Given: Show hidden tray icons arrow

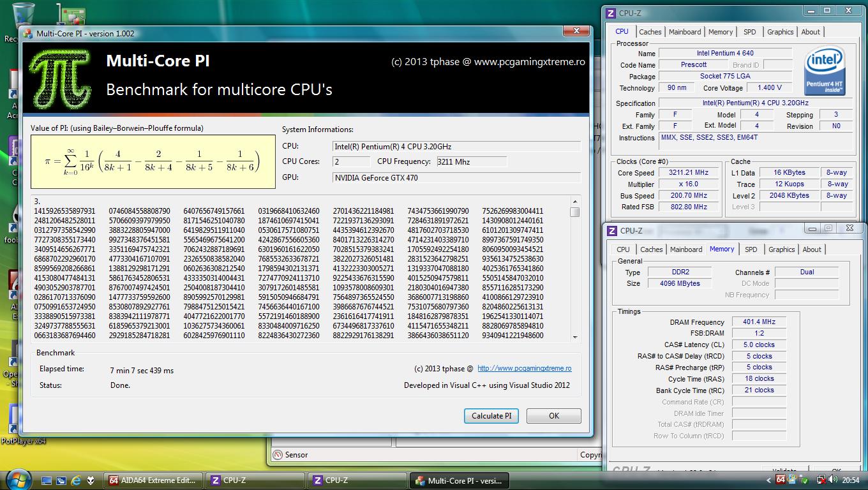Looking at the screenshot, I should [x=768, y=480].
